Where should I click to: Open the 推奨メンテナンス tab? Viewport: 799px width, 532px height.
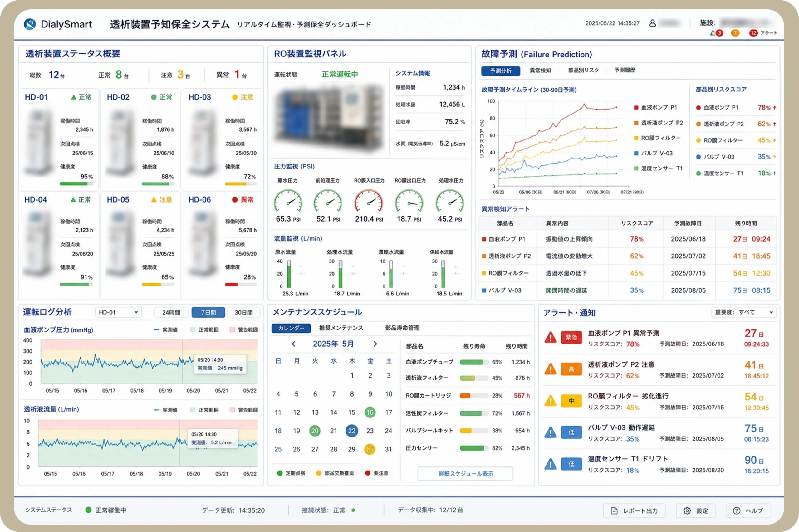pyautogui.click(x=341, y=328)
